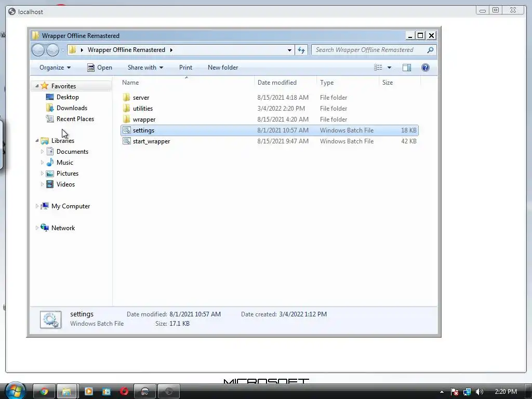
Task: Click the 42 KB size cell
Action: click(x=409, y=141)
